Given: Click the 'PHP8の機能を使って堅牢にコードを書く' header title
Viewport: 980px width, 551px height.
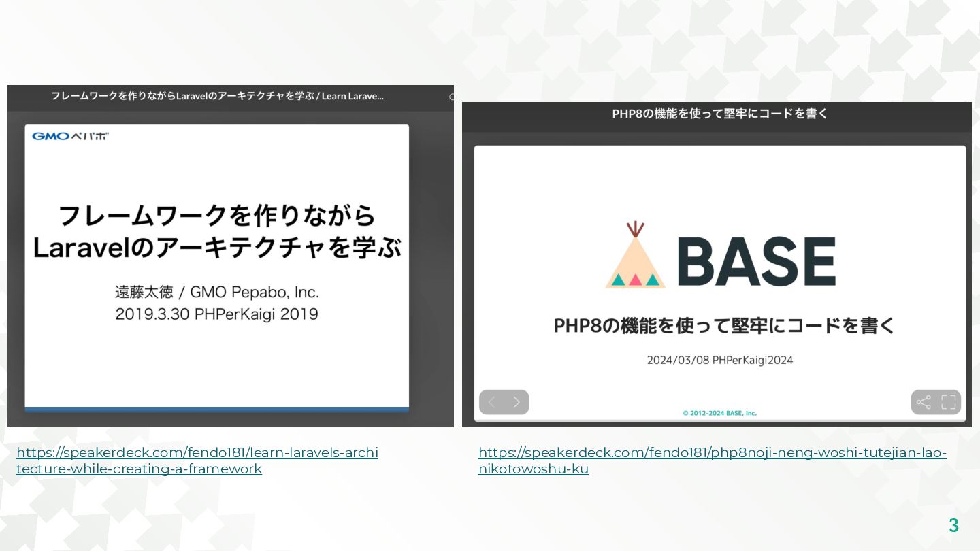Looking at the screenshot, I should coord(720,114).
